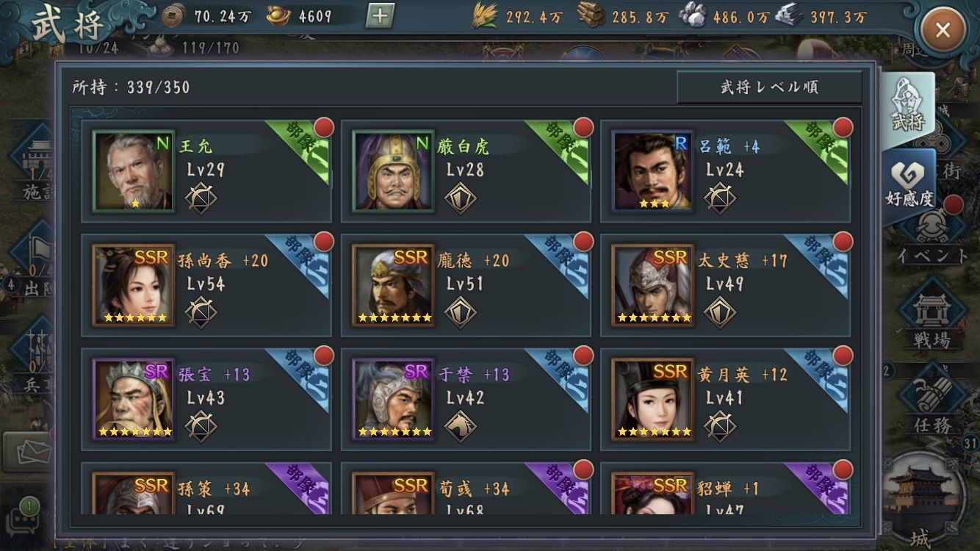Open the イベント event icon
The image size is (980, 551).
[932, 234]
